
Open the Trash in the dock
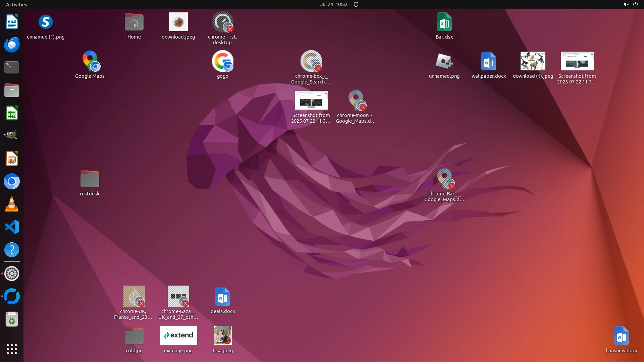(x=12, y=319)
